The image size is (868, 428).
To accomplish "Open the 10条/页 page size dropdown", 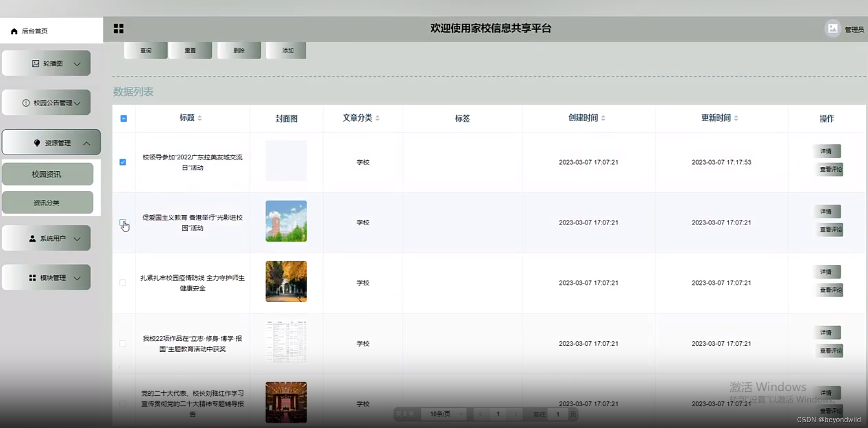I will [x=443, y=414].
